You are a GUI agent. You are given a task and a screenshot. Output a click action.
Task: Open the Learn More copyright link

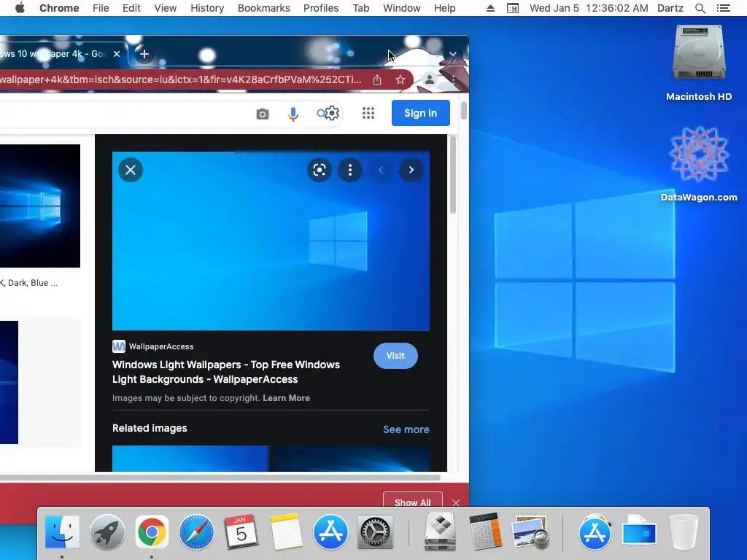286,398
